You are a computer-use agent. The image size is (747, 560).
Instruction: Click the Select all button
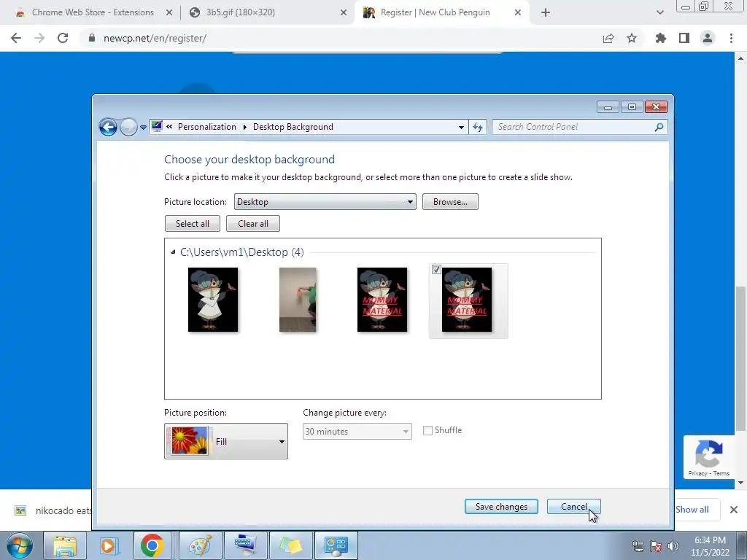pos(193,224)
